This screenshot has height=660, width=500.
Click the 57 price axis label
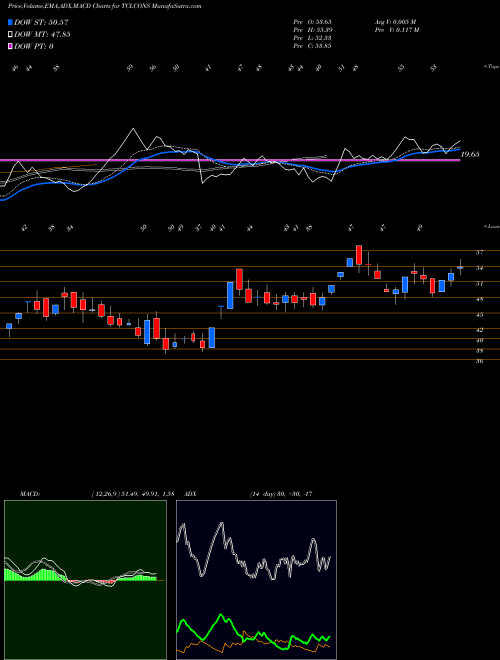(x=479, y=253)
